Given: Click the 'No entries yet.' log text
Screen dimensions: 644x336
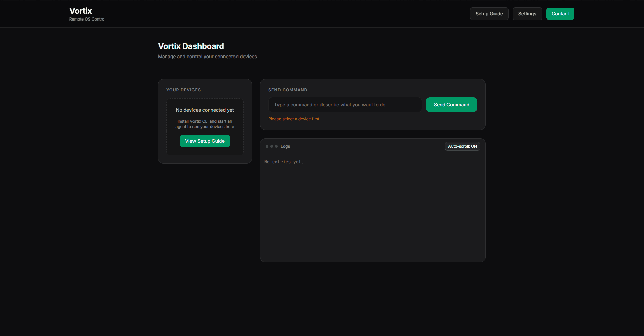Looking at the screenshot, I should click(x=284, y=162).
